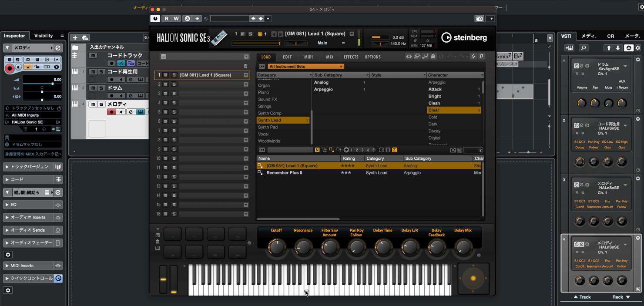Solo the HALion program slot in header
The image size is (644, 306).
pos(250,34)
